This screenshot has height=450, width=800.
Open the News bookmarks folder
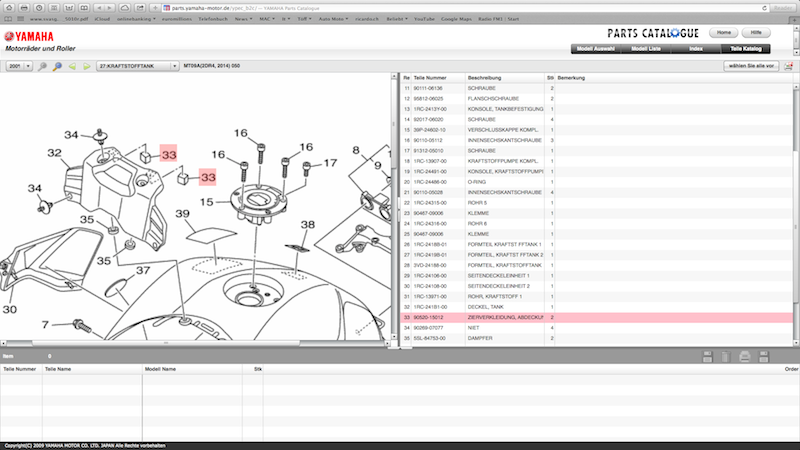244,18
